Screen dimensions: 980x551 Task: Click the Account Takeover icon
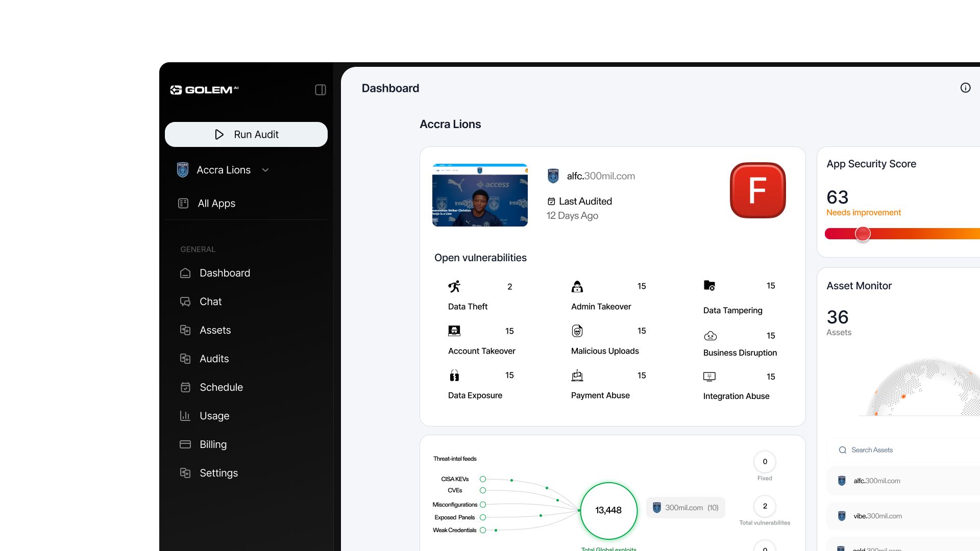[x=454, y=331]
